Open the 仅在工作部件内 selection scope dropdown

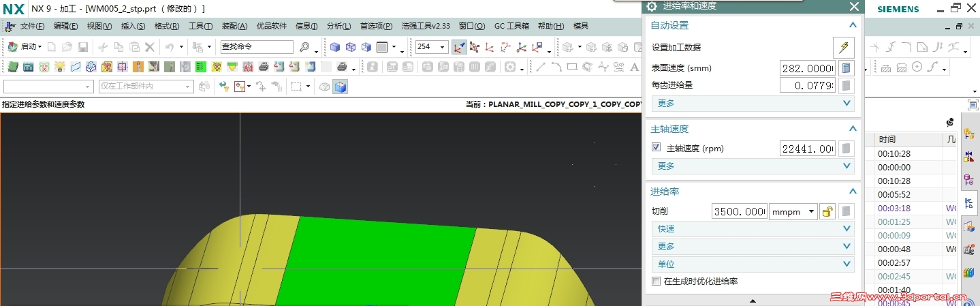[146, 87]
